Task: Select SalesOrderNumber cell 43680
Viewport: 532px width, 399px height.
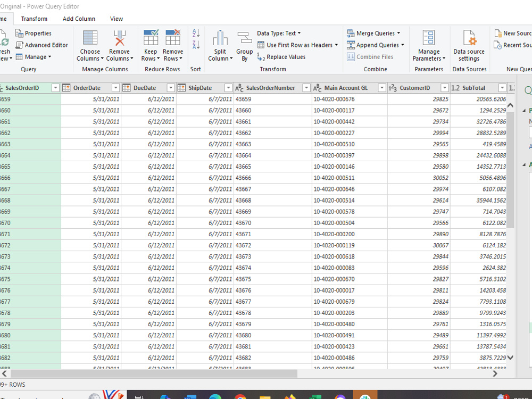Action: pyautogui.click(x=273, y=335)
